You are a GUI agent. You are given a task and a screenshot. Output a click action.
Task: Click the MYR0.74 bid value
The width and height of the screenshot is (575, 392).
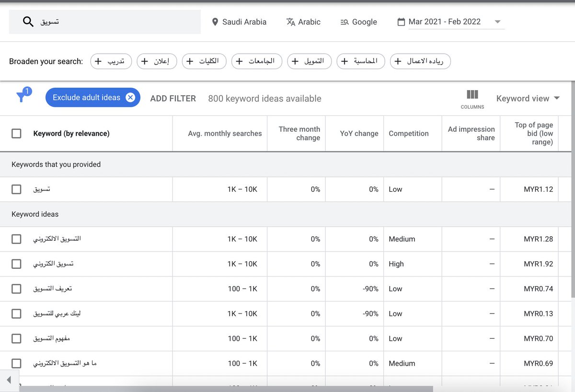[539, 289]
